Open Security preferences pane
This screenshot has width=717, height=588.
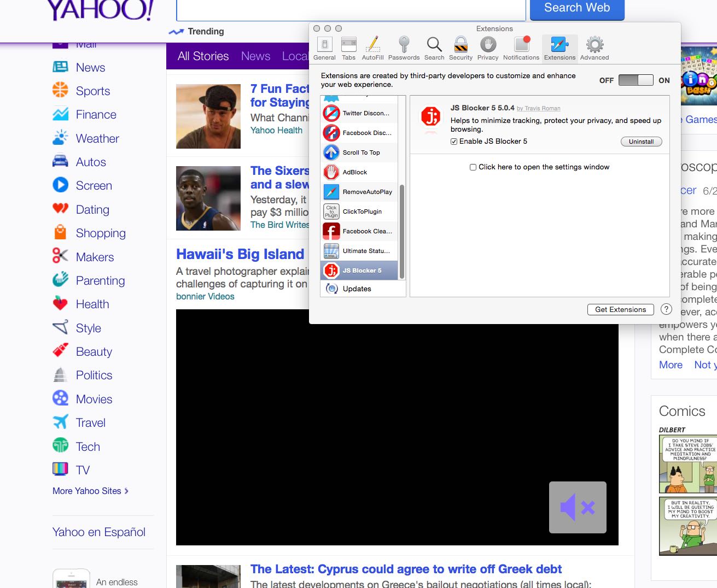[460, 48]
